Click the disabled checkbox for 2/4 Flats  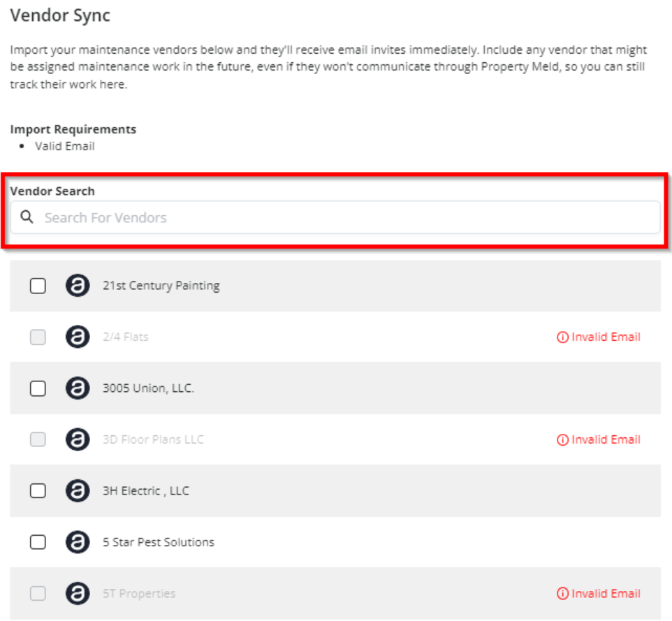(38, 337)
